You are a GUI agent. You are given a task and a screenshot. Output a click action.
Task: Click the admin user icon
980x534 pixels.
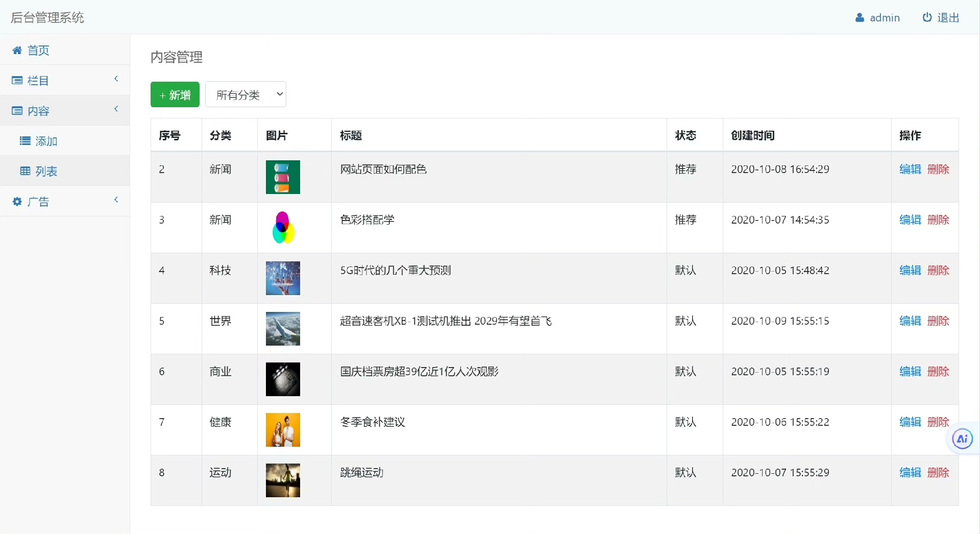[x=860, y=18]
